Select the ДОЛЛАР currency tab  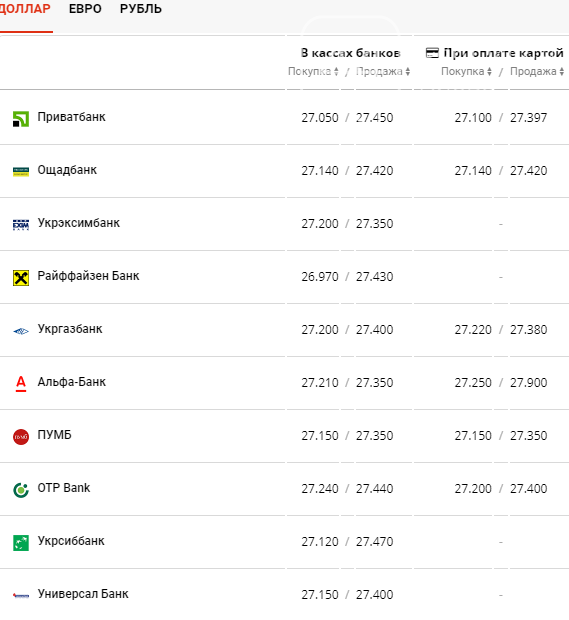click(25, 9)
